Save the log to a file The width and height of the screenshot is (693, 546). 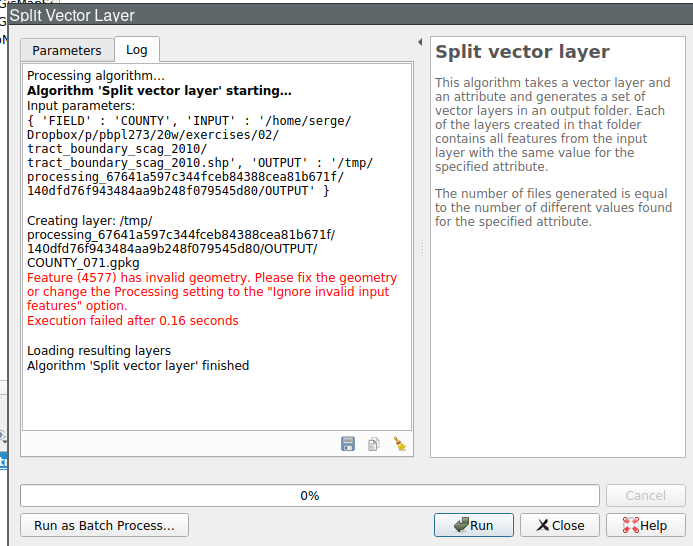click(x=348, y=444)
